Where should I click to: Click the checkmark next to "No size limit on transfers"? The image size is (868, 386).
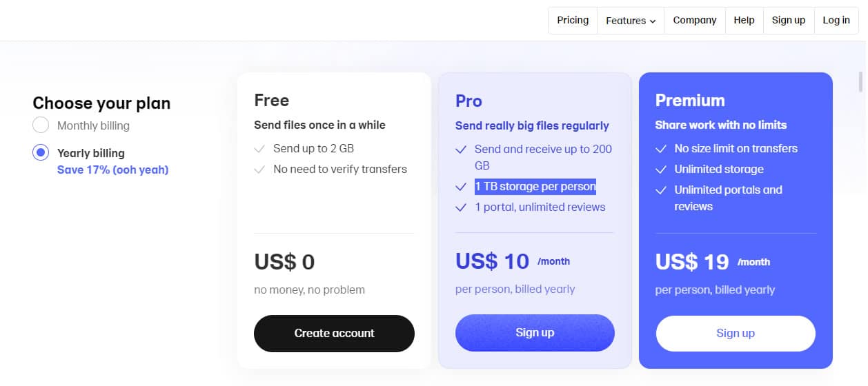661,149
